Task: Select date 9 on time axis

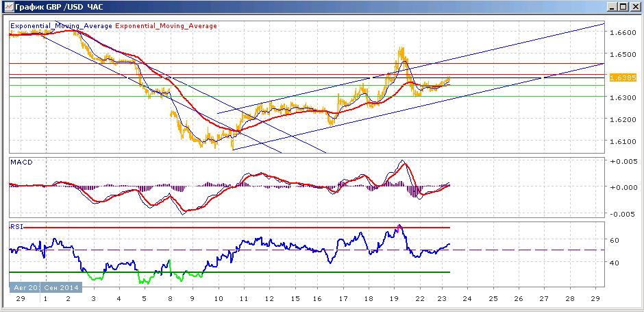Action: coord(194,298)
